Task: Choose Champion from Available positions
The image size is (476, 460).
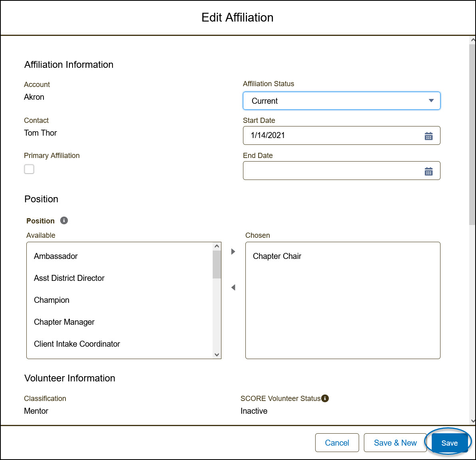Action: tap(51, 300)
